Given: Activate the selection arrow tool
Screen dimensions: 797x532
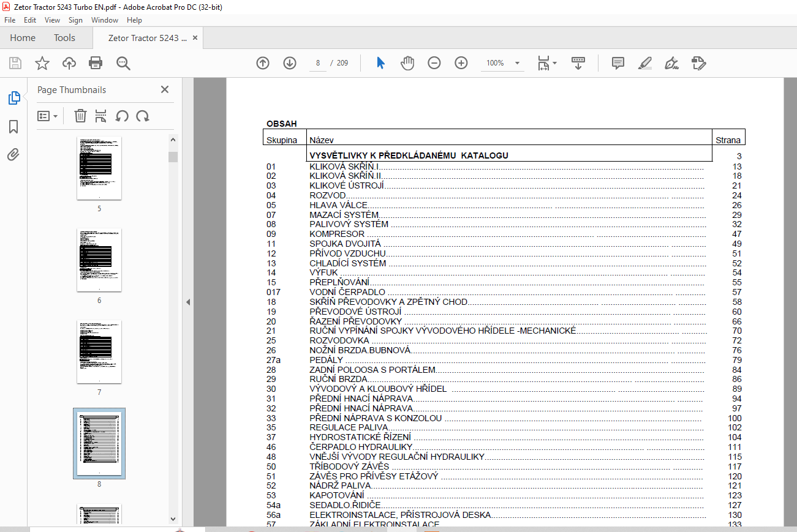Looking at the screenshot, I should click(380, 63).
